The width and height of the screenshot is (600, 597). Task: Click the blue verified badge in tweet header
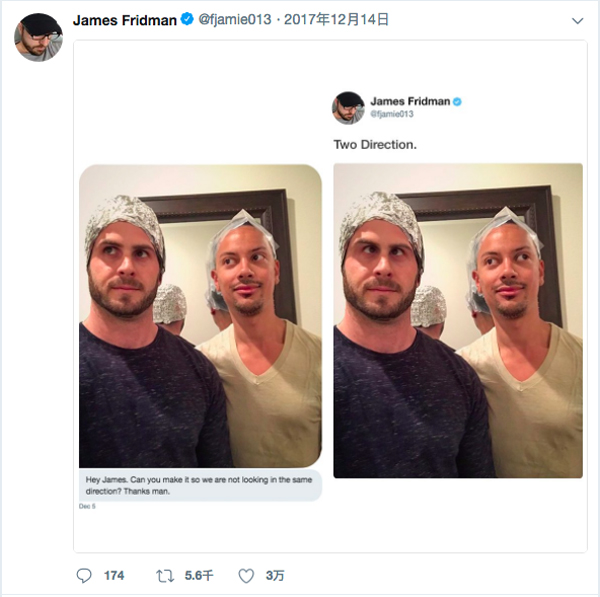[186, 20]
